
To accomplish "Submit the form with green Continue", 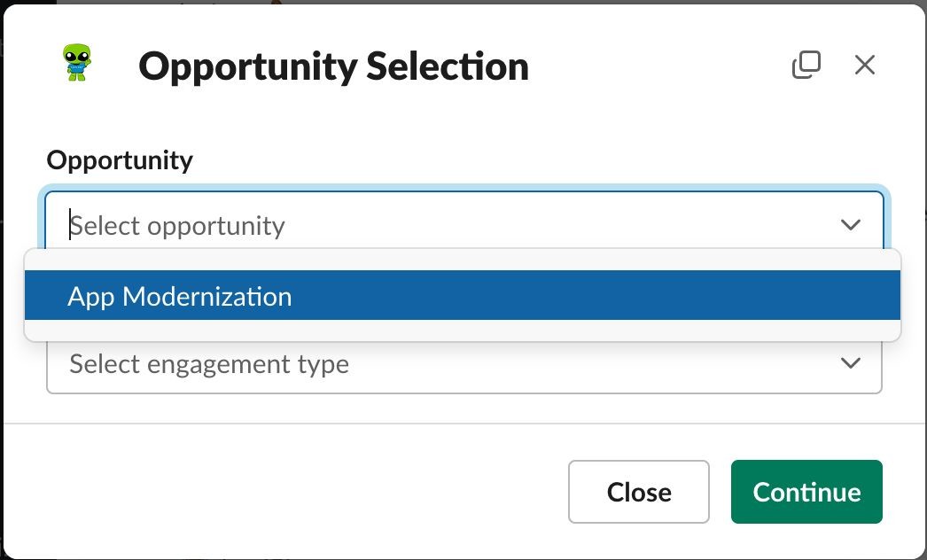I will tap(806, 492).
